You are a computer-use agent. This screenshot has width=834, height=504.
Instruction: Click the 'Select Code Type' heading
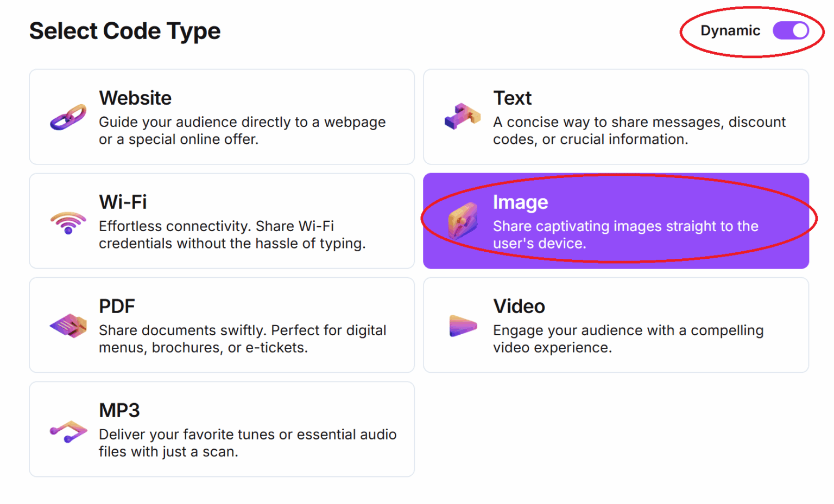click(125, 31)
